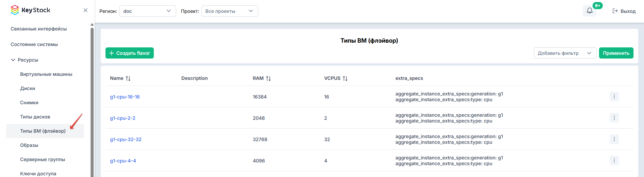The image size is (644, 177).
Task: Open the Проект dropdown Все проекты
Action: tap(230, 11)
